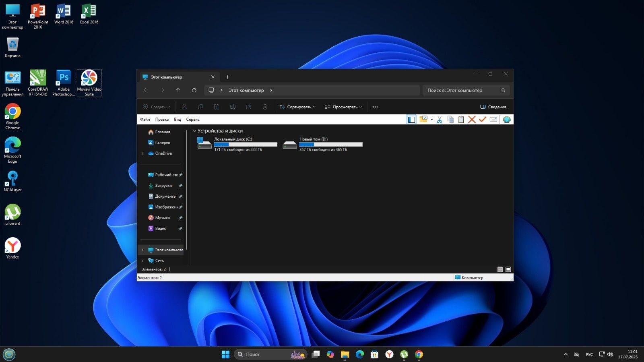Click the envelope Email icon in classic toolbar

click(x=493, y=120)
